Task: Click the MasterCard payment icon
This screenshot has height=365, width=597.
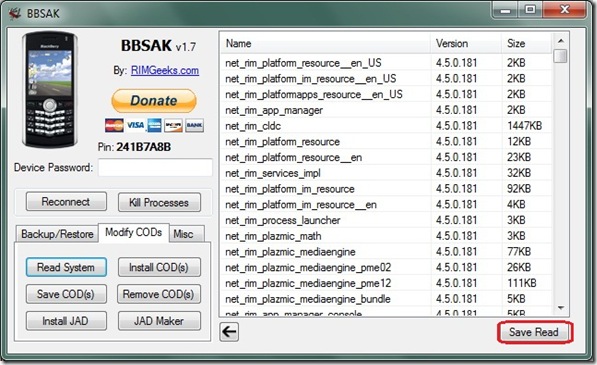Action: coord(114,125)
